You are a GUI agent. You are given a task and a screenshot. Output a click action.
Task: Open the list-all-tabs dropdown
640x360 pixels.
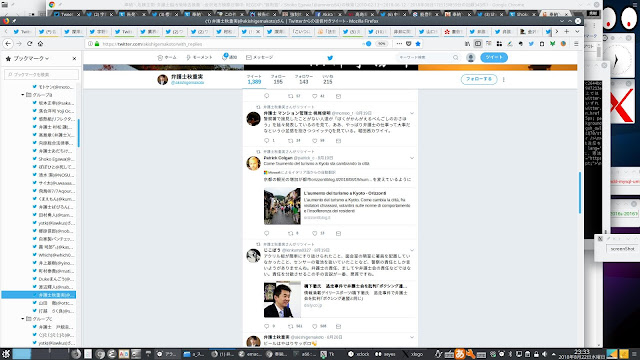click(x=577, y=31)
